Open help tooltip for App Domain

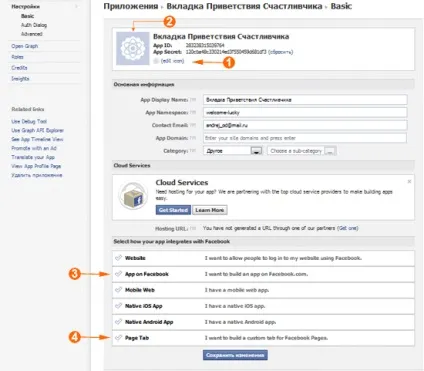[193, 138]
